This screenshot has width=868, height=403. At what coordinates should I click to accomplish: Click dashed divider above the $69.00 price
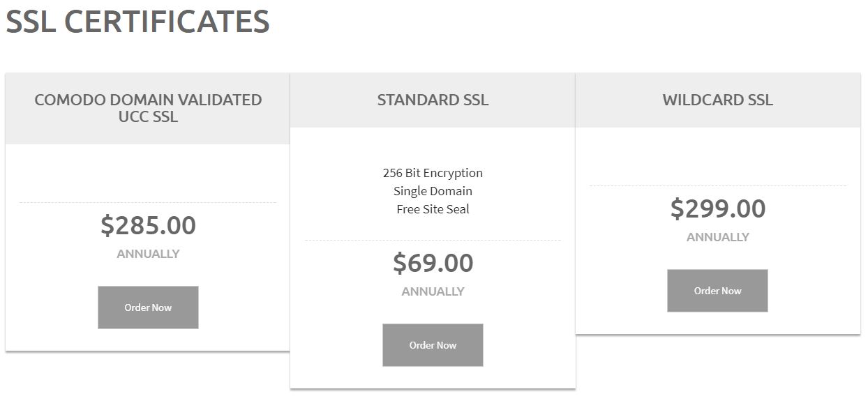(x=433, y=241)
